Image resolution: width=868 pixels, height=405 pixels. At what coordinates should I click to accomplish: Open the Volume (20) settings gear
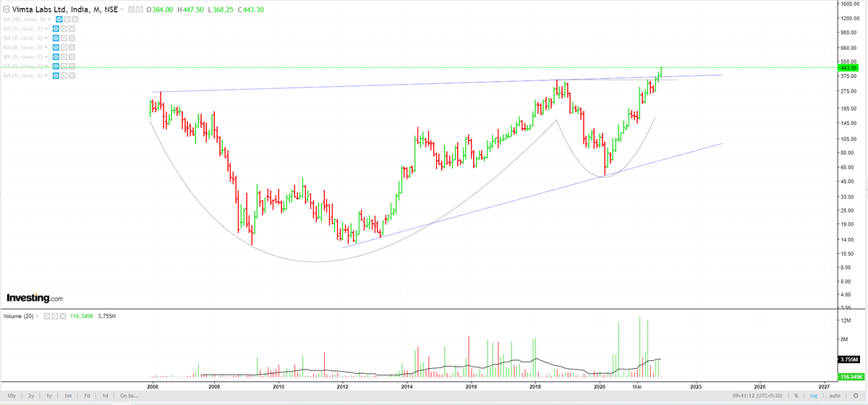(55, 316)
